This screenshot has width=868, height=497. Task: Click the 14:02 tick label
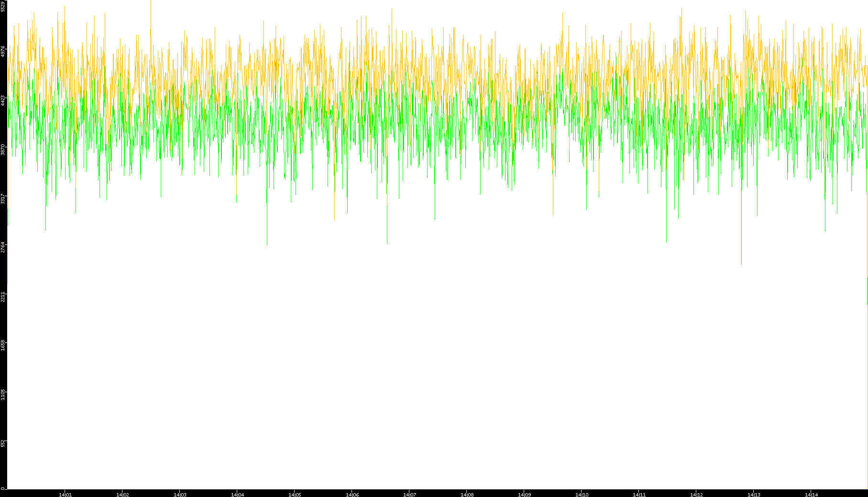click(122, 495)
